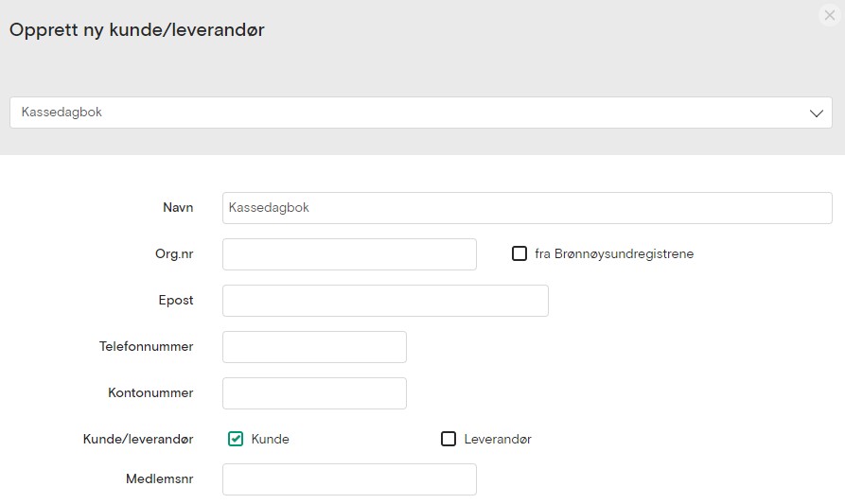Focus the Org.nr input field
Viewport: 845px width, 504px height.
click(x=349, y=254)
